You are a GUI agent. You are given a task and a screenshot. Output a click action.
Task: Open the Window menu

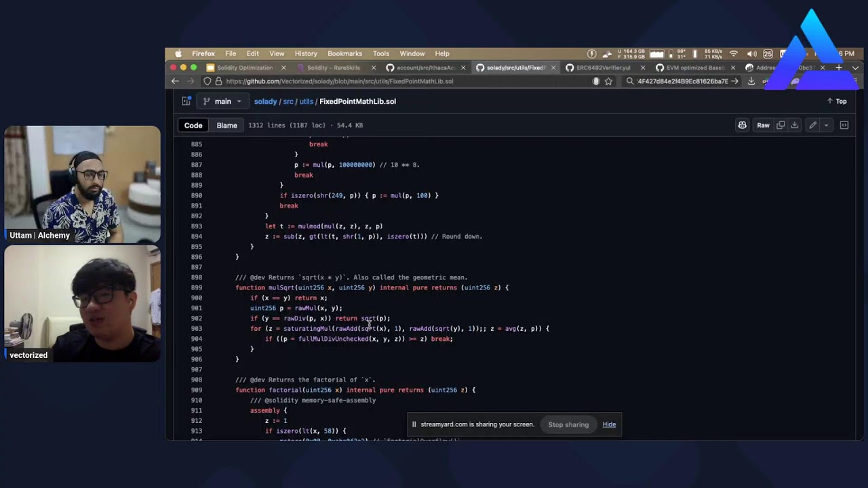pyautogui.click(x=412, y=54)
